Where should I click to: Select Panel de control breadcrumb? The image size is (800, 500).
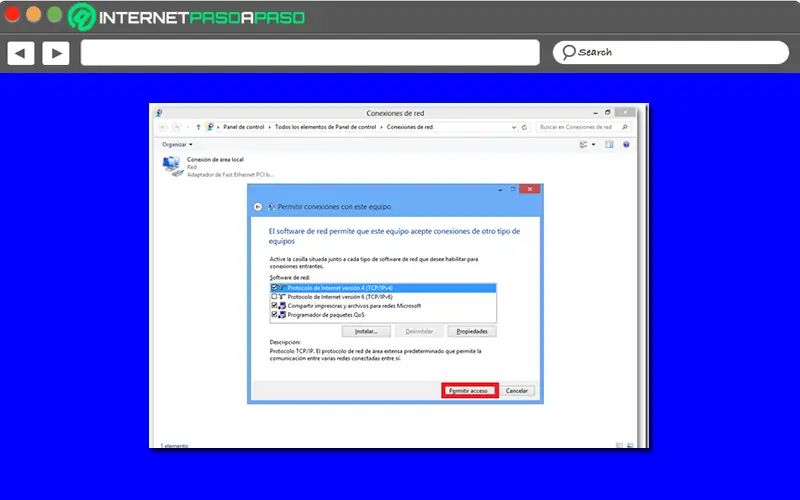[243, 127]
